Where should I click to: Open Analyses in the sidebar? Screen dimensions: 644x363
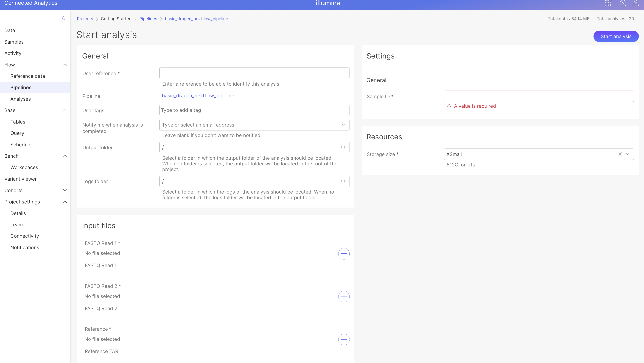click(21, 99)
